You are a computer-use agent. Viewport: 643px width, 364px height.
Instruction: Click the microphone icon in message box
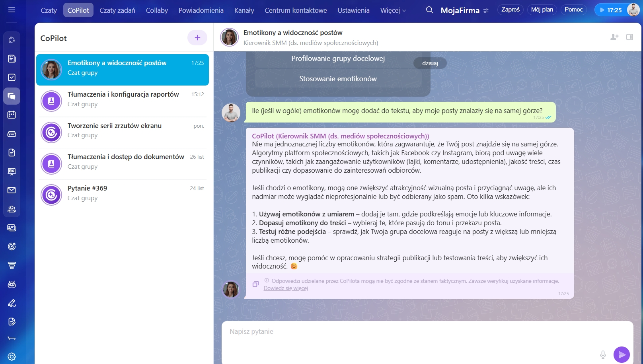click(603, 354)
